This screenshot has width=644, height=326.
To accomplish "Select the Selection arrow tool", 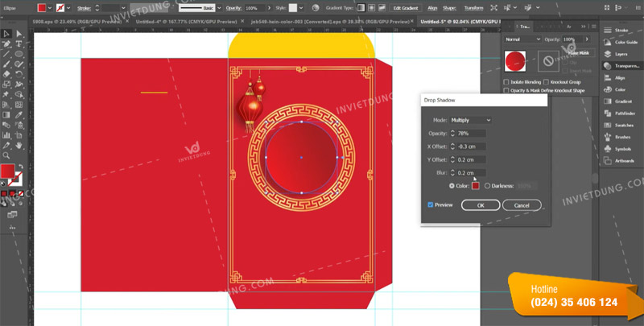I will (x=6, y=34).
